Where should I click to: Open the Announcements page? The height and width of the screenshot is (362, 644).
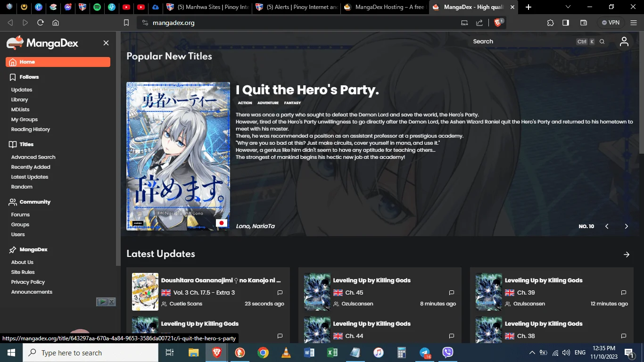(x=32, y=292)
